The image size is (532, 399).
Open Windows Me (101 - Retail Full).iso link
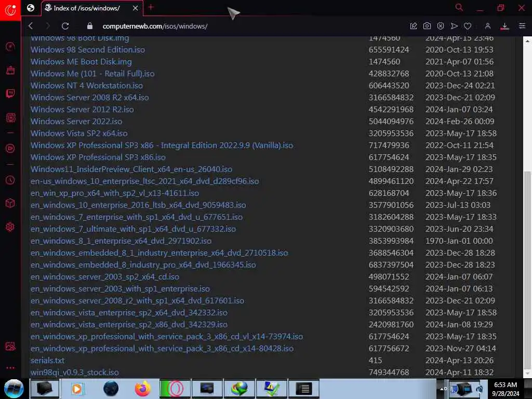(x=92, y=74)
